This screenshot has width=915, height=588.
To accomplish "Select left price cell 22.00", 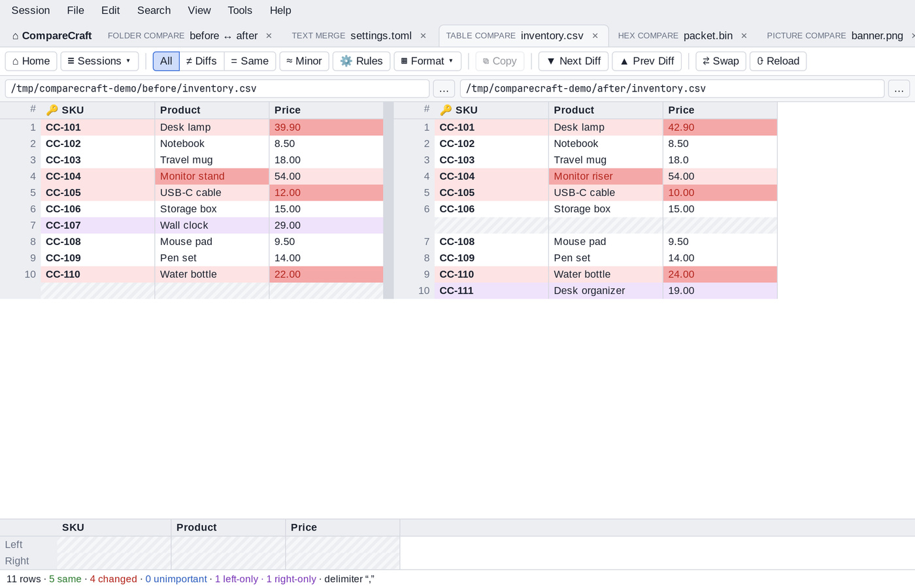I will coord(326,274).
